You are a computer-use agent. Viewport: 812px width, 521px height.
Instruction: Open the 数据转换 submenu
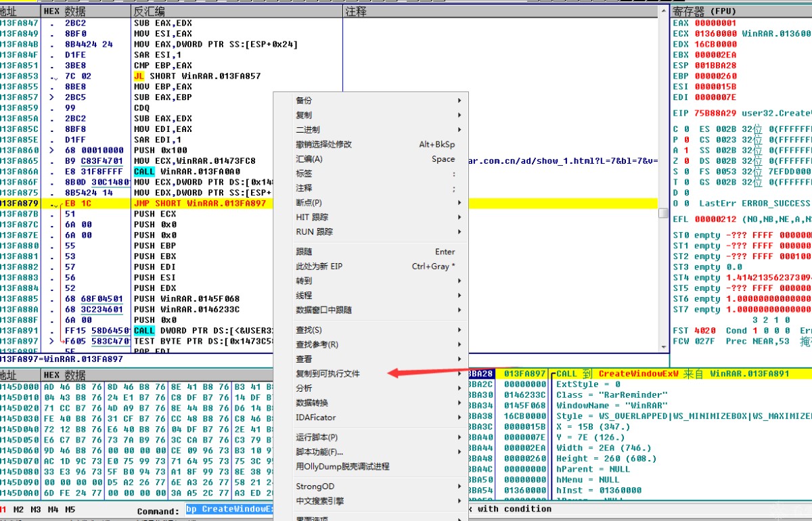click(x=371, y=403)
